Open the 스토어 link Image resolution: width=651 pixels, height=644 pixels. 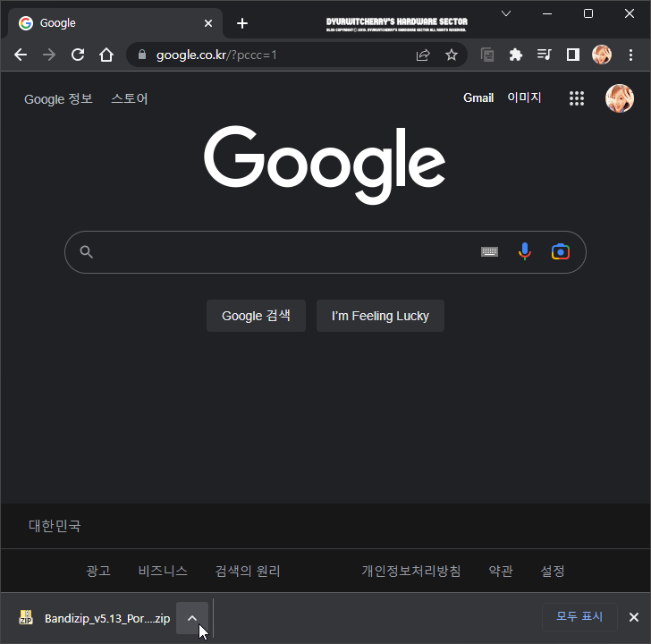click(130, 98)
